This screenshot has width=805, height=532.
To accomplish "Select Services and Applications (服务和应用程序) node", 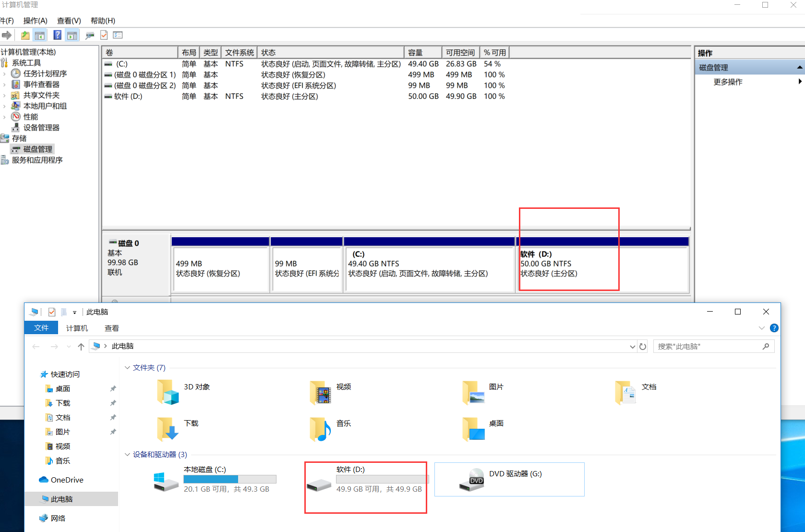I will [x=37, y=160].
